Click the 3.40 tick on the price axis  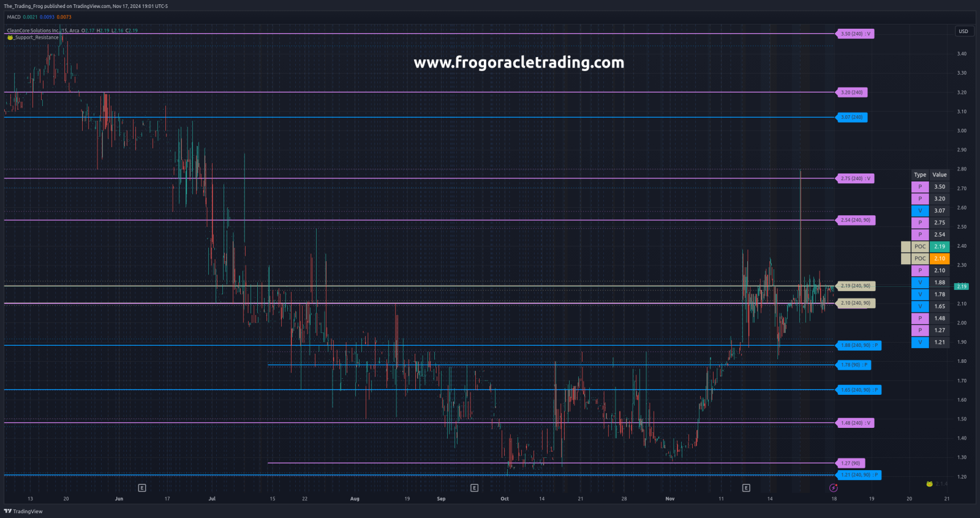pyautogui.click(x=962, y=54)
